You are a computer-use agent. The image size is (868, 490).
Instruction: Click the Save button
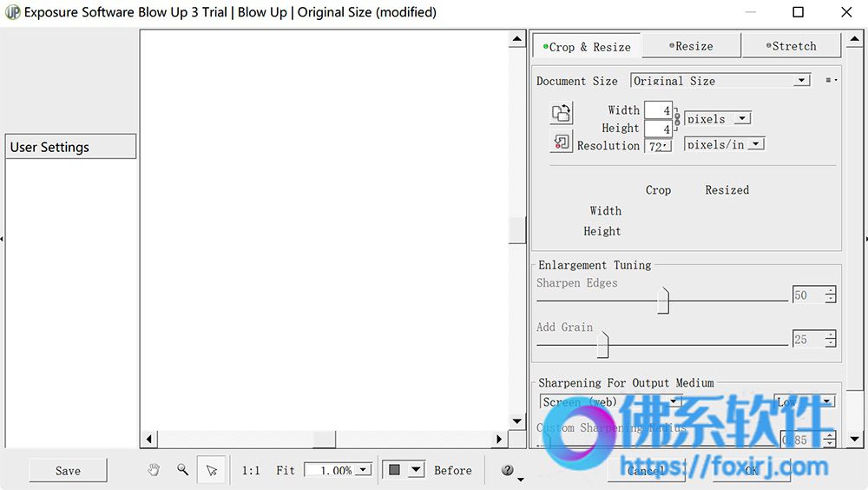(x=68, y=471)
